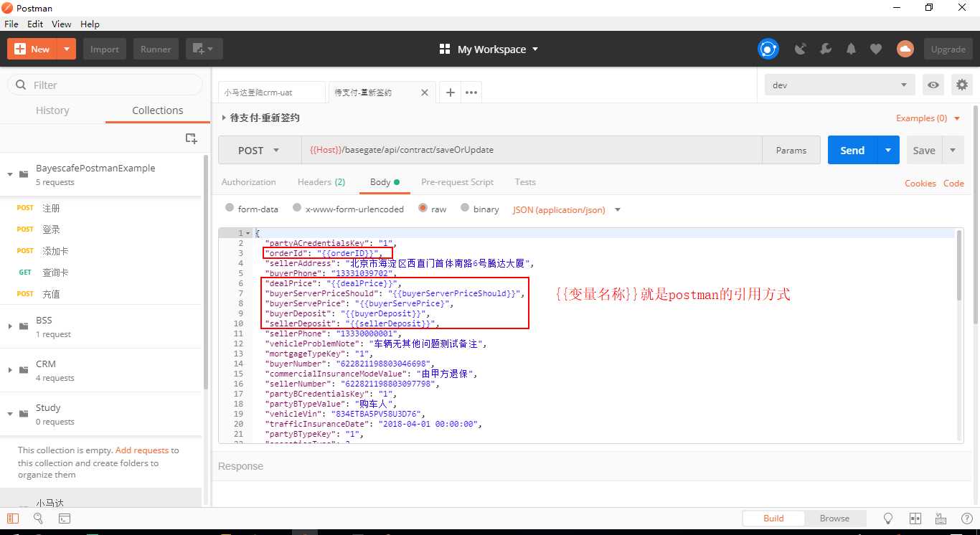
Task: Click the Import button
Action: pyautogui.click(x=105, y=49)
